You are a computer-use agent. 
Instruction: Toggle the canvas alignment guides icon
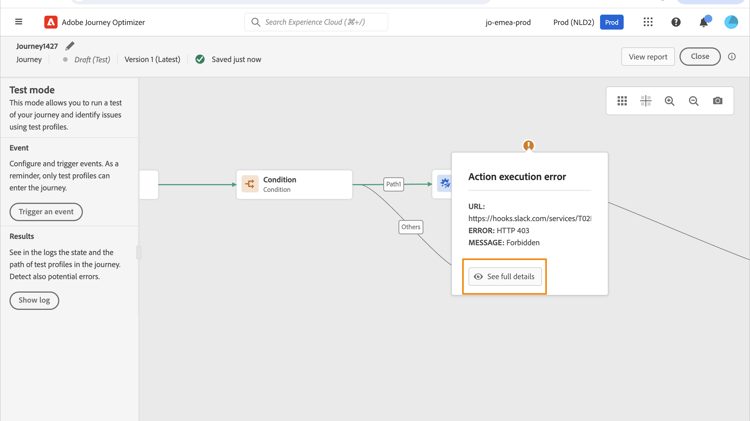pos(646,101)
